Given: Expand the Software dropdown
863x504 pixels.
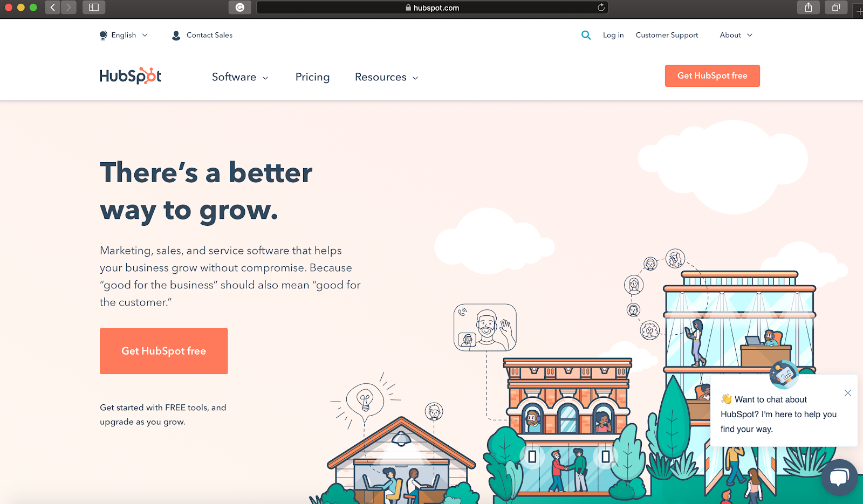Looking at the screenshot, I should click(x=240, y=77).
